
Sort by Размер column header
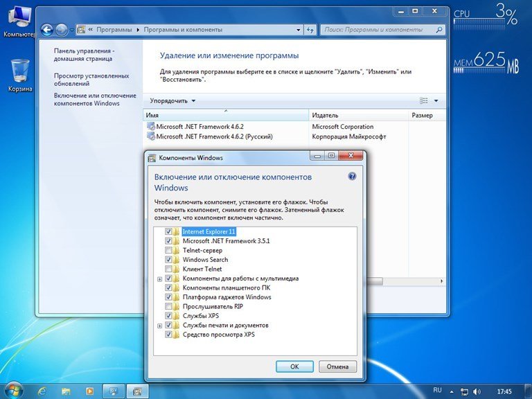(427, 115)
